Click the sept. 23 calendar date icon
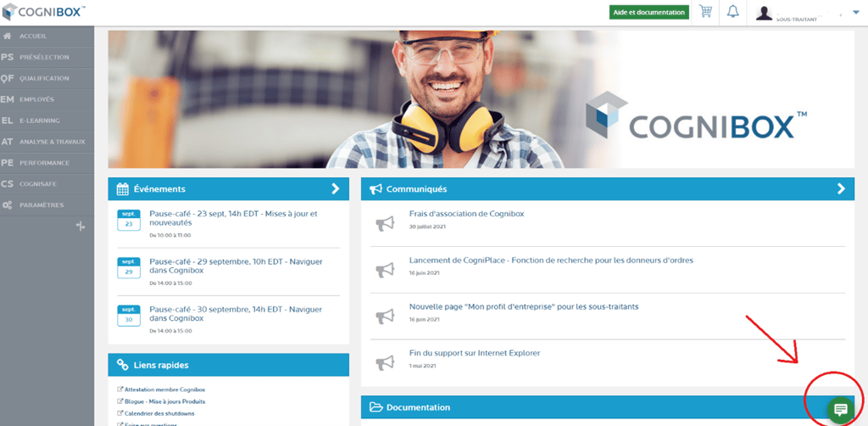 pyautogui.click(x=129, y=220)
